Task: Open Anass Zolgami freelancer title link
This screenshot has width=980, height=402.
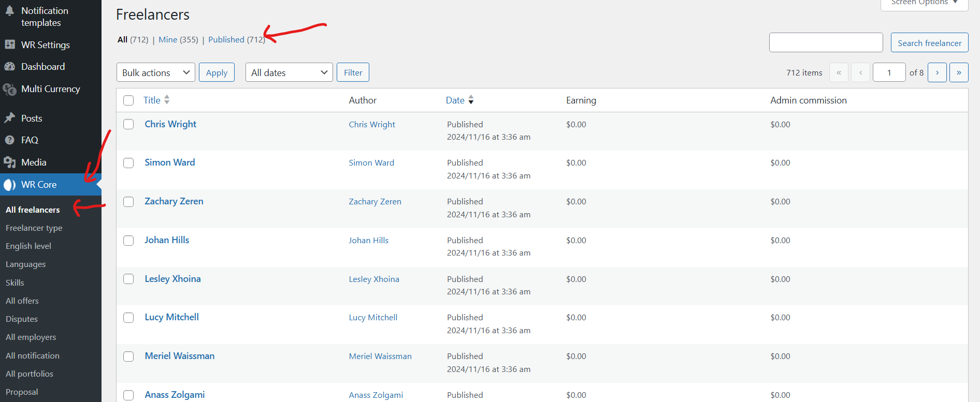Action: coord(175,395)
